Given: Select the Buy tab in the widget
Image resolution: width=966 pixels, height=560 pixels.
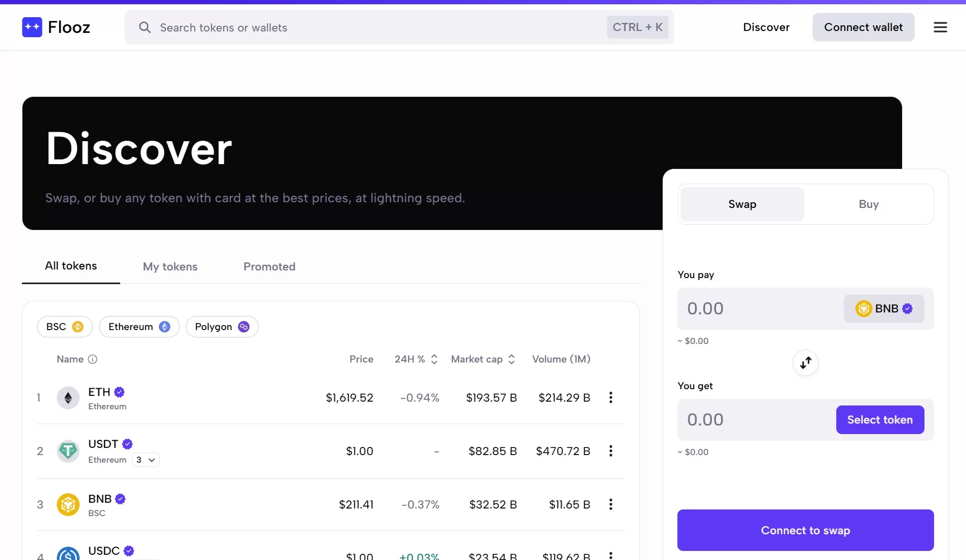Looking at the screenshot, I should click(869, 204).
